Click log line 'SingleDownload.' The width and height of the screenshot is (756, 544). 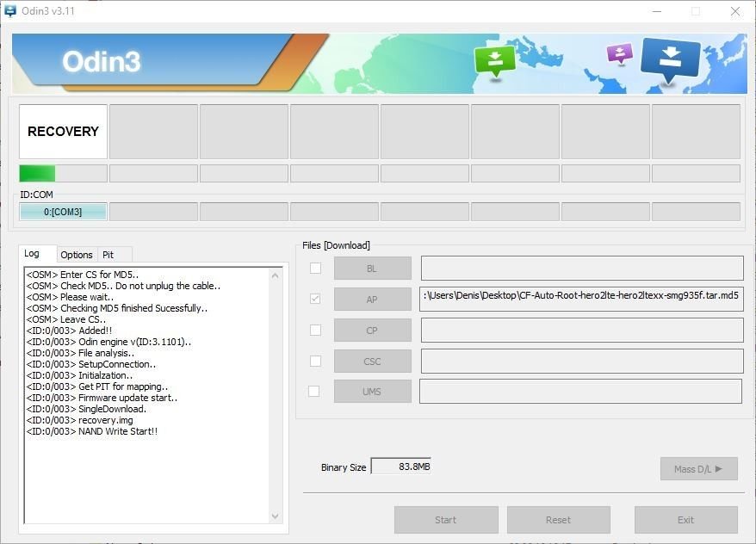[86, 409]
